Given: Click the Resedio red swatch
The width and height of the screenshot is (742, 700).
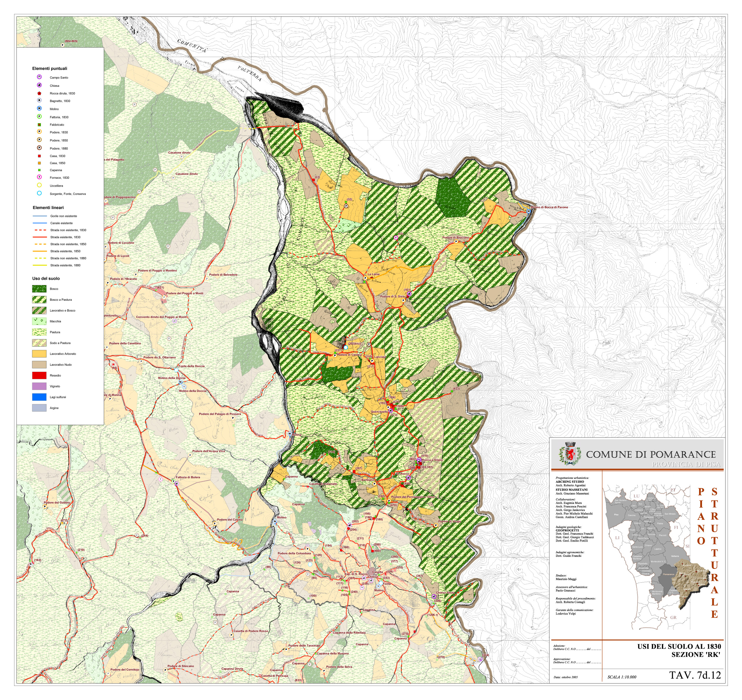Looking at the screenshot, I should click(39, 375).
